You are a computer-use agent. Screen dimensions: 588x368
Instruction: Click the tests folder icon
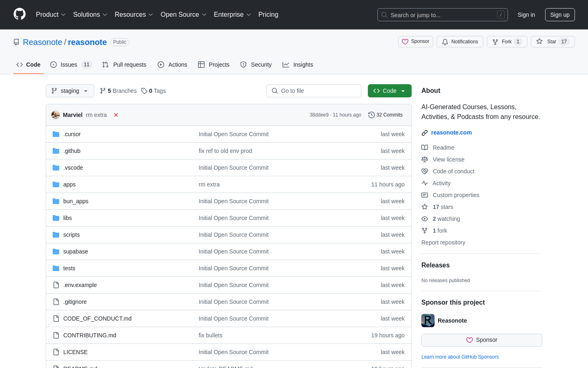click(56, 268)
